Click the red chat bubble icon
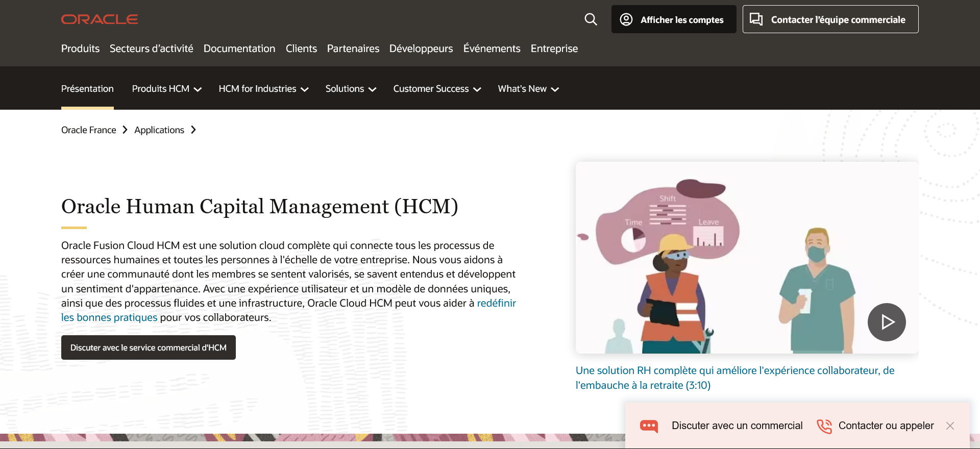Viewport: 980px width, 449px height. (649, 426)
